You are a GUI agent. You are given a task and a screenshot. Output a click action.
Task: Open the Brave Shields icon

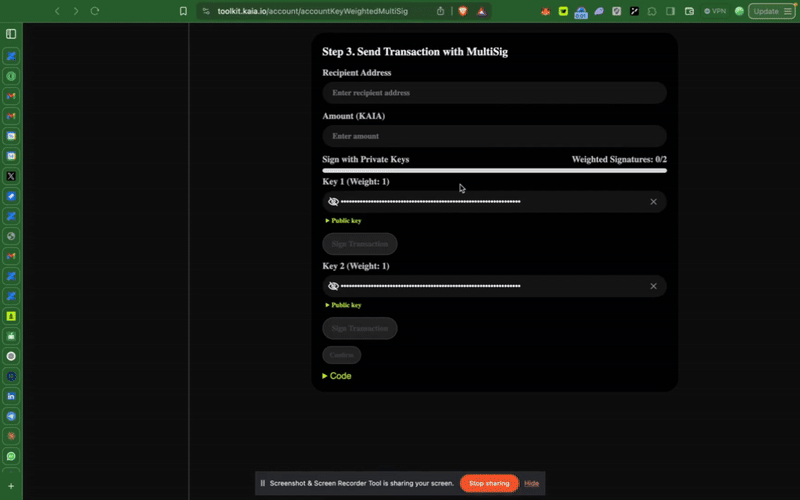tap(464, 11)
